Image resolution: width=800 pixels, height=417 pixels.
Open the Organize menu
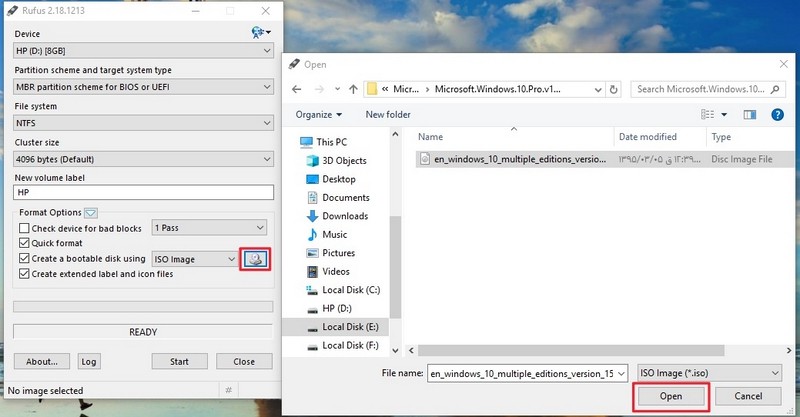pyautogui.click(x=318, y=115)
